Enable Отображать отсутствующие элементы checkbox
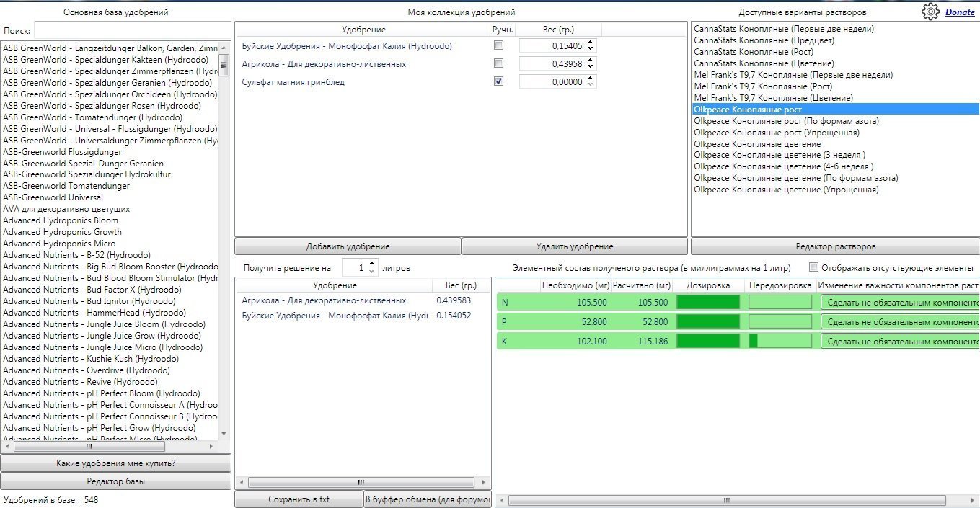The image size is (980, 508). click(814, 267)
